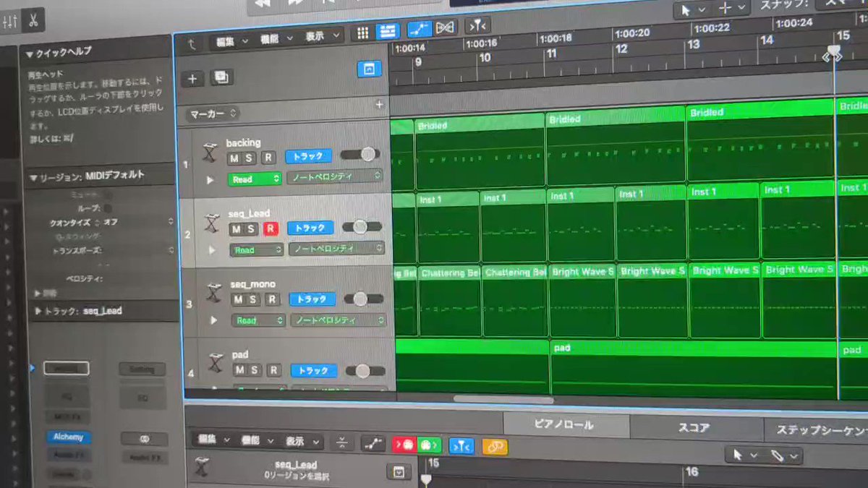Adjust seq_mono track volume slider

point(364,298)
